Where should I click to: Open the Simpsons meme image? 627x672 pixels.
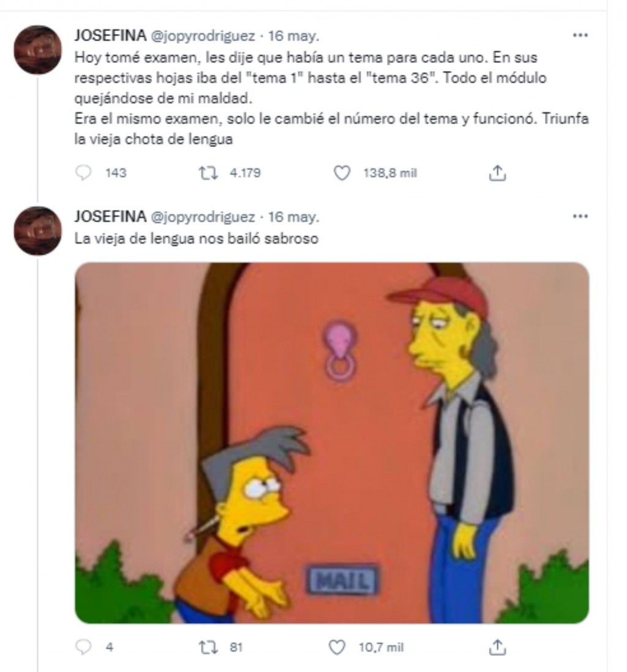pos(332,443)
